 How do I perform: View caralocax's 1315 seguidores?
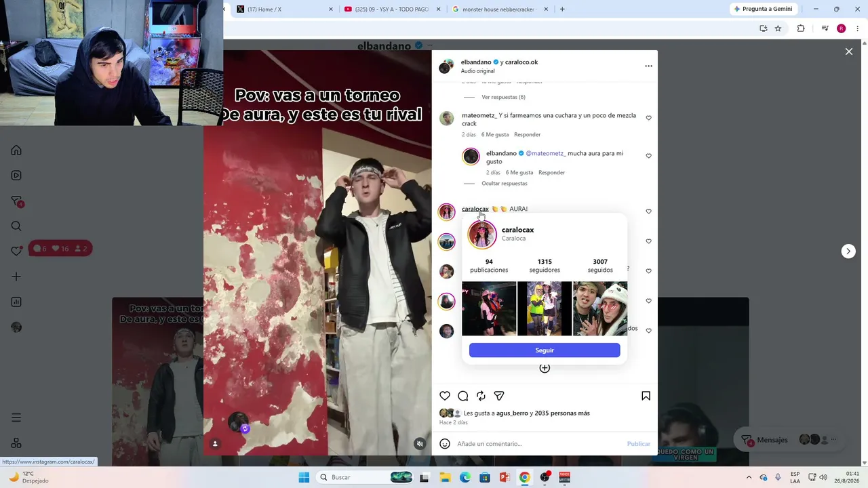pyautogui.click(x=545, y=266)
